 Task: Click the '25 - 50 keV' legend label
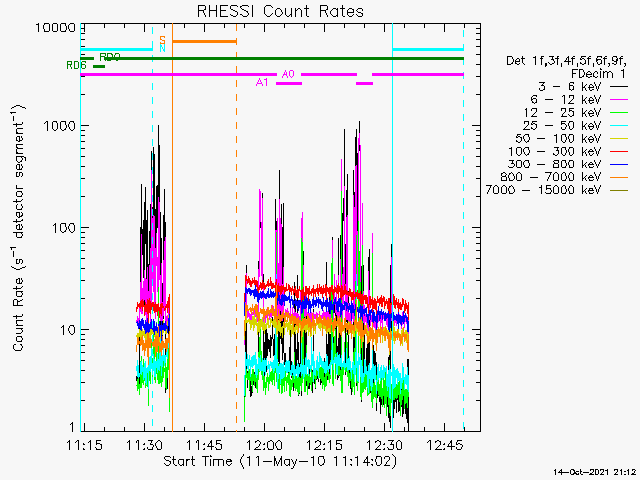[x=562, y=125]
